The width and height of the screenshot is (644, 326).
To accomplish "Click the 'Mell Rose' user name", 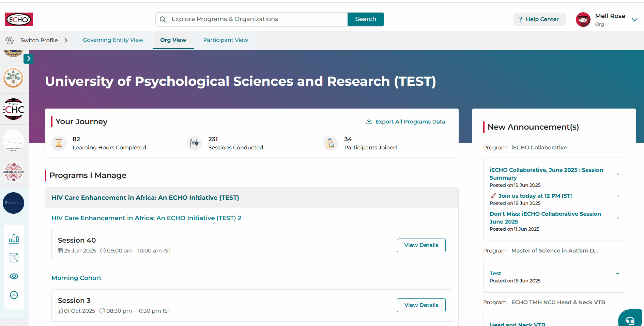I will (610, 16).
